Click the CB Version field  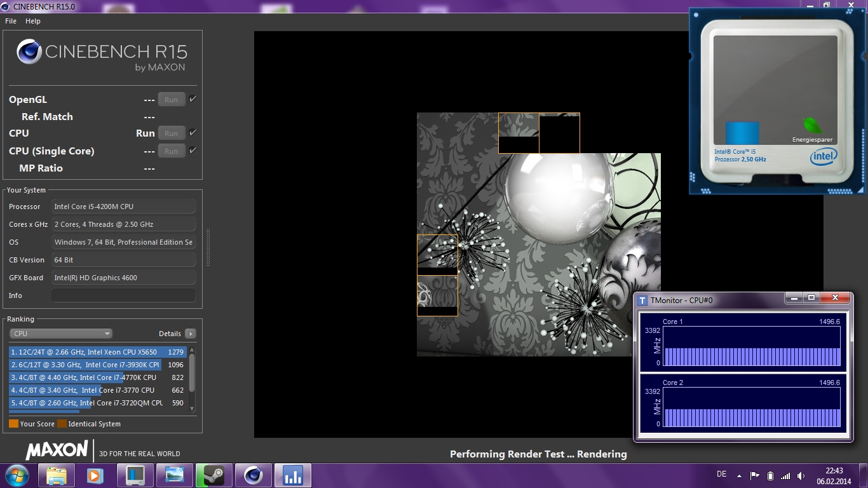coord(123,260)
